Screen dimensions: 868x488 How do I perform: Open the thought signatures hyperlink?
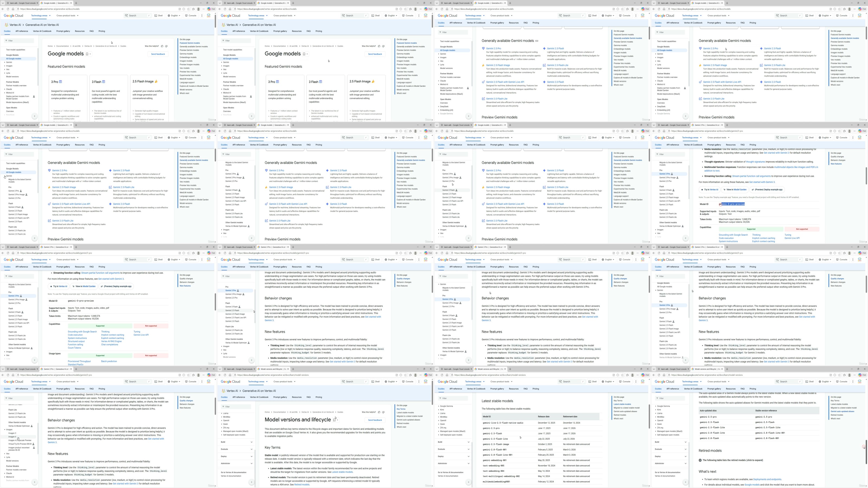(755, 162)
